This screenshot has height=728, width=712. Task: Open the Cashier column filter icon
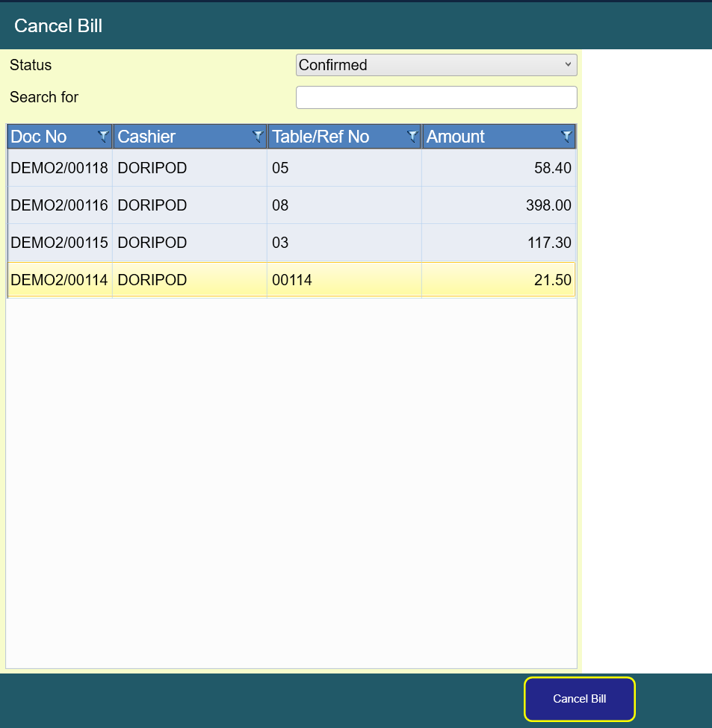(258, 137)
